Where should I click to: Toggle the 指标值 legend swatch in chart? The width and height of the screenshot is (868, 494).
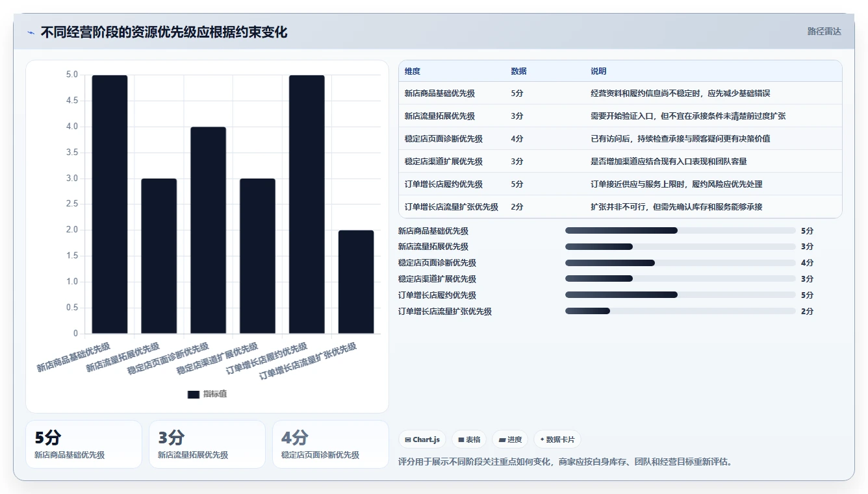[194, 394]
